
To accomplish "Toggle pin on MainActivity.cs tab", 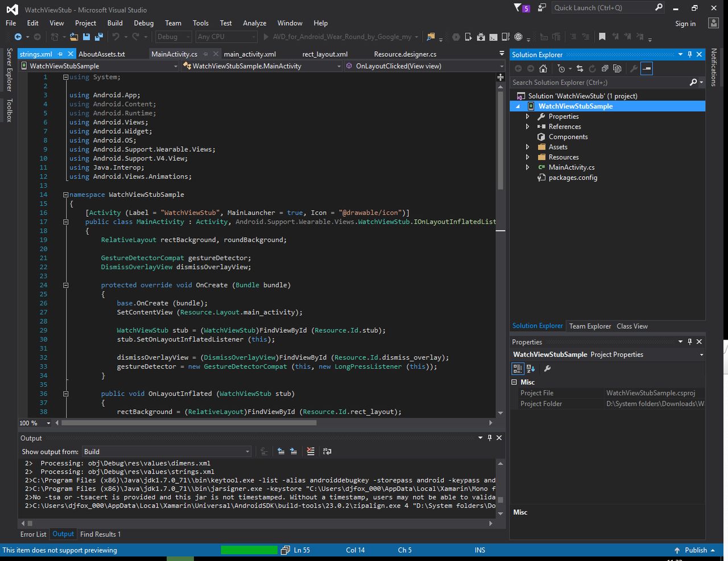I will tap(205, 54).
